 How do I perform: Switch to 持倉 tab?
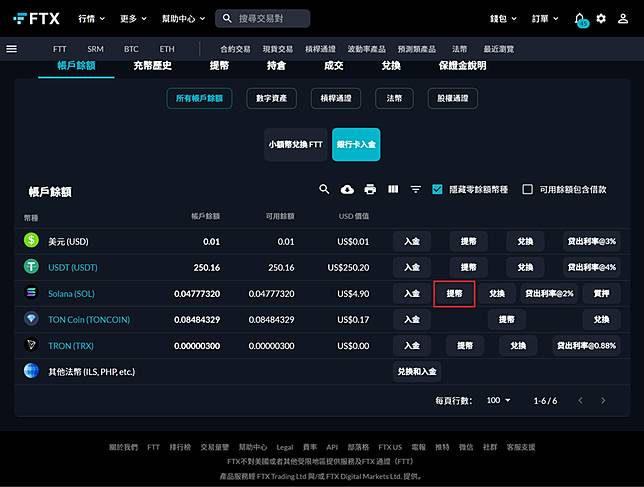click(276, 66)
